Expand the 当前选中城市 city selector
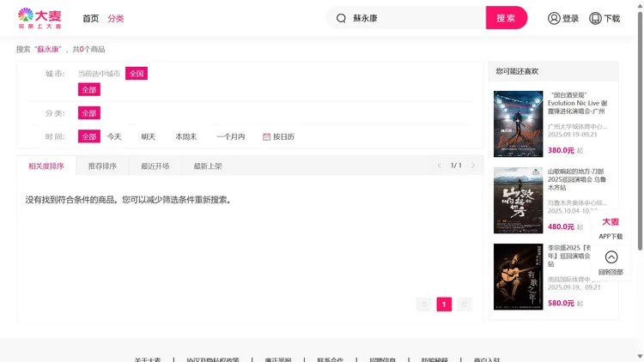Screen dimensions: 644x362 (99, 74)
